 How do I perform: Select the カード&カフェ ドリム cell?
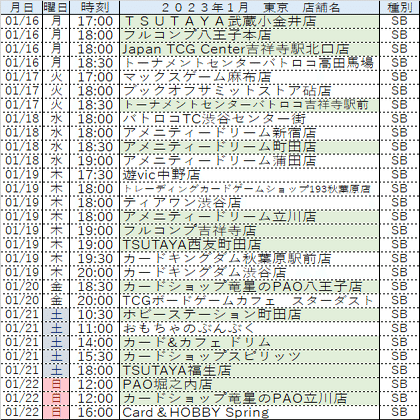tap(249, 343)
